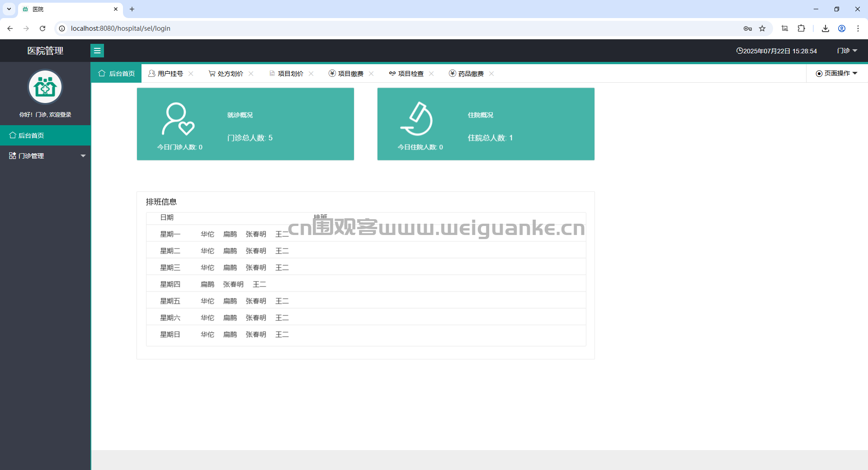Viewport: 868px width, 470px height.
Task: Close the 项目缴费 tab
Action: [371, 74]
